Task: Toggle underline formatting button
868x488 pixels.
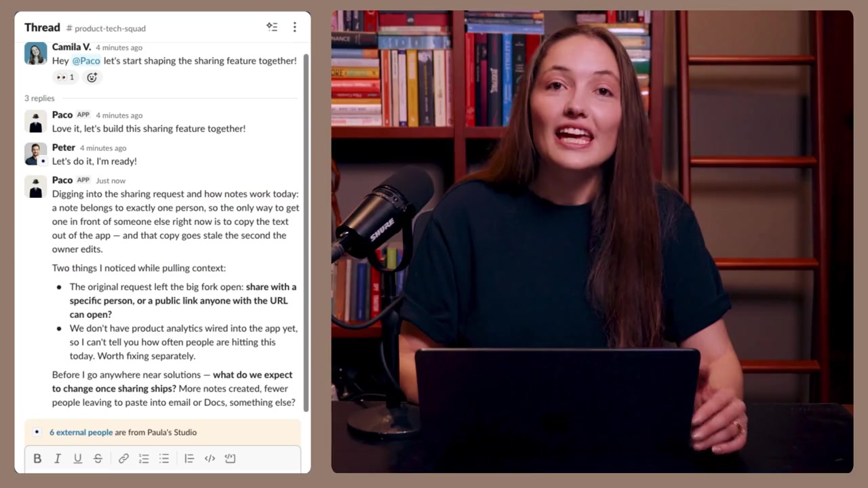Action: pos(77,459)
